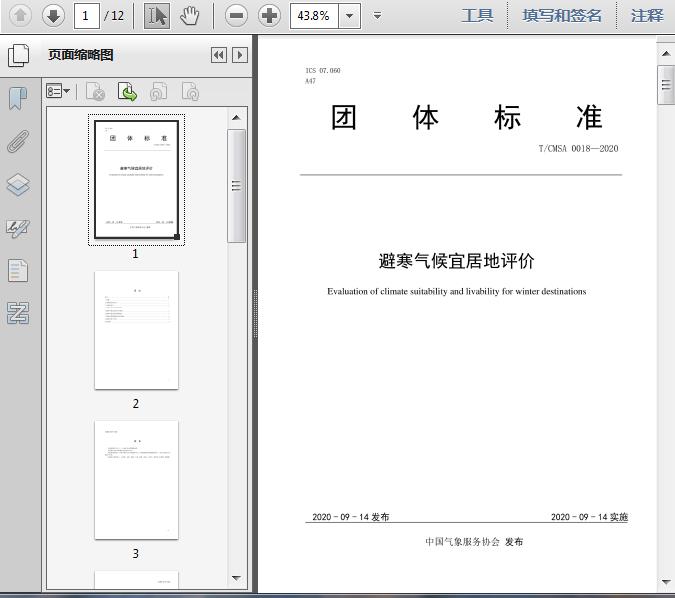Click the rotate pages counterclockwise icon
The width and height of the screenshot is (675, 598).
pyautogui.click(x=159, y=92)
